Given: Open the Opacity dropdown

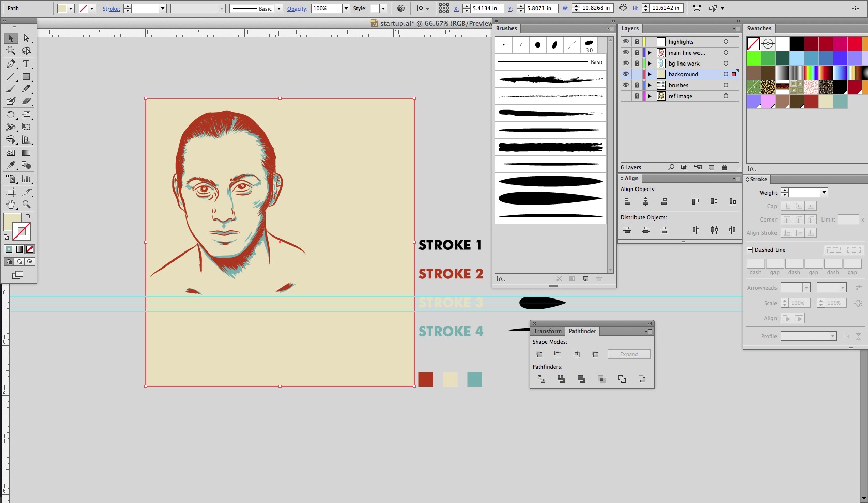Looking at the screenshot, I should pyautogui.click(x=346, y=9).
